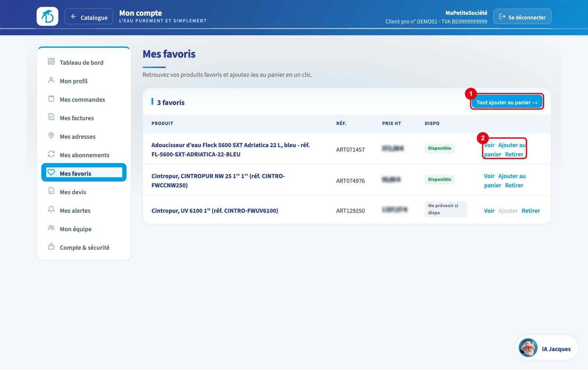Go to Mes factures
This screenshot has height=370, width=588.
[84, 118]
